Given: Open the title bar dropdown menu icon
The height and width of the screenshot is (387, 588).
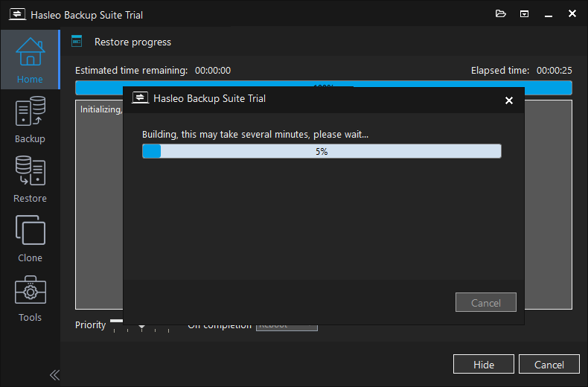Looking at the screenshot, I should (524, 14).
